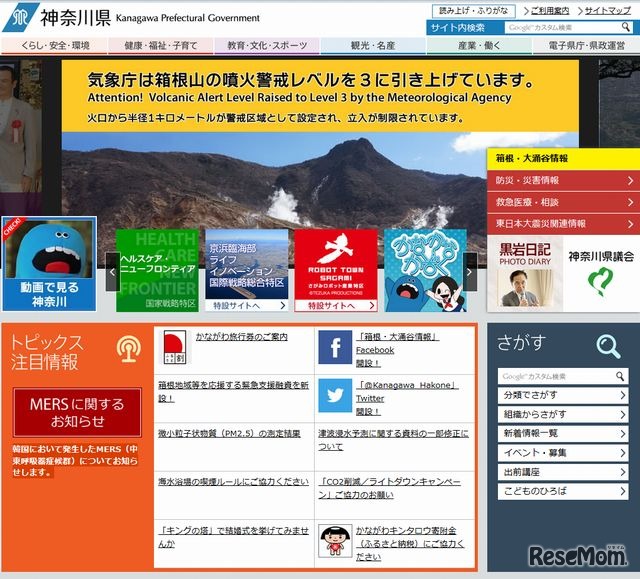Screen dimensions: 640x579
Task: Open the 神奈川県議会 banner
Action: [x=601, y=274]
